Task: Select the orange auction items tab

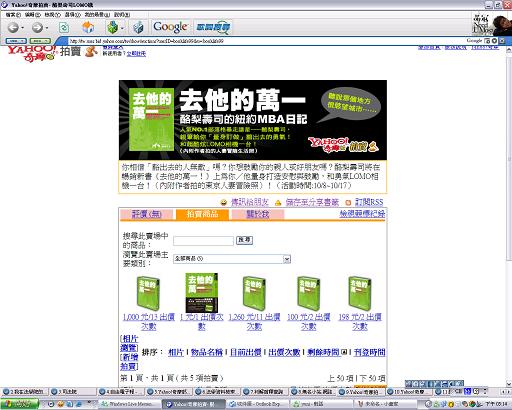Action: pos(202,214)
